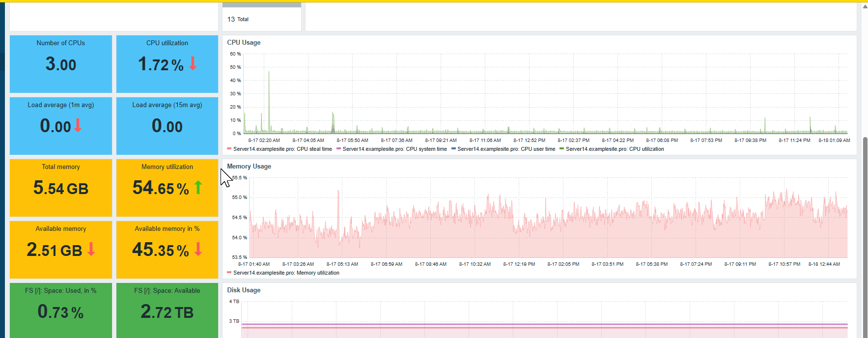This screenshot has height=338, width=868.
Task: Click the Memory Usage graph title
Action: (x=249, y=167)
